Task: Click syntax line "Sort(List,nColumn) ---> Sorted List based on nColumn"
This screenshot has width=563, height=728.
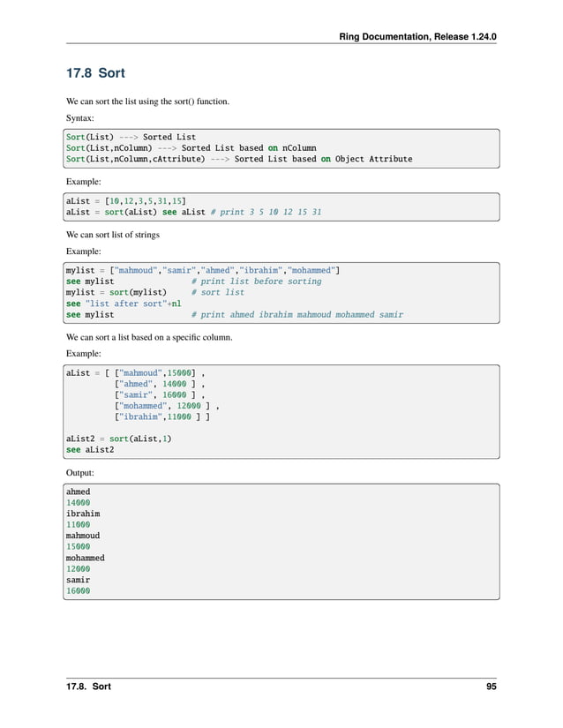Action: point(191,148)
